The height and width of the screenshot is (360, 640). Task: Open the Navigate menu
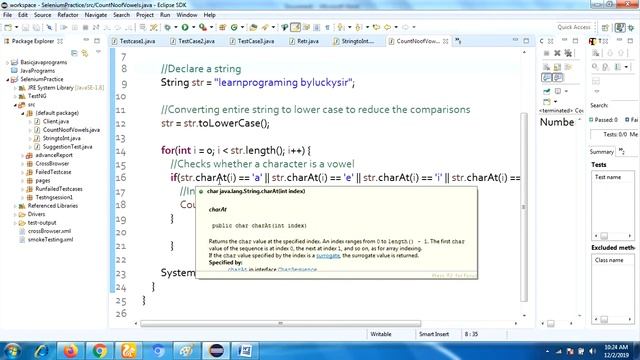point(96,15)
